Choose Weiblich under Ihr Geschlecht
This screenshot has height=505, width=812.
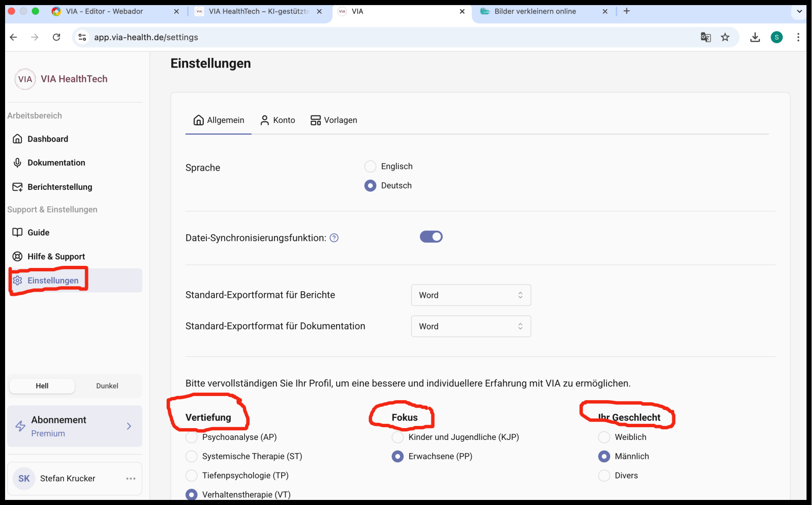click(x=604, y=437)
